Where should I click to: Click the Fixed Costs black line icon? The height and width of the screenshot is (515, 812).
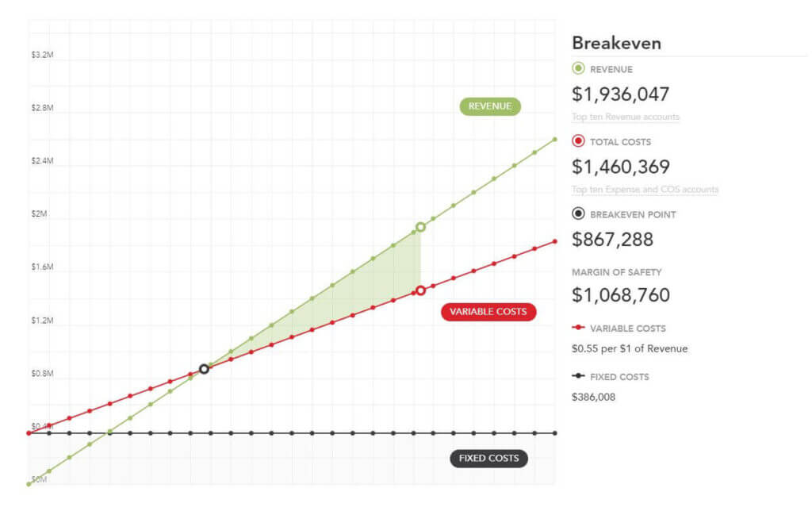click(578, 376)
